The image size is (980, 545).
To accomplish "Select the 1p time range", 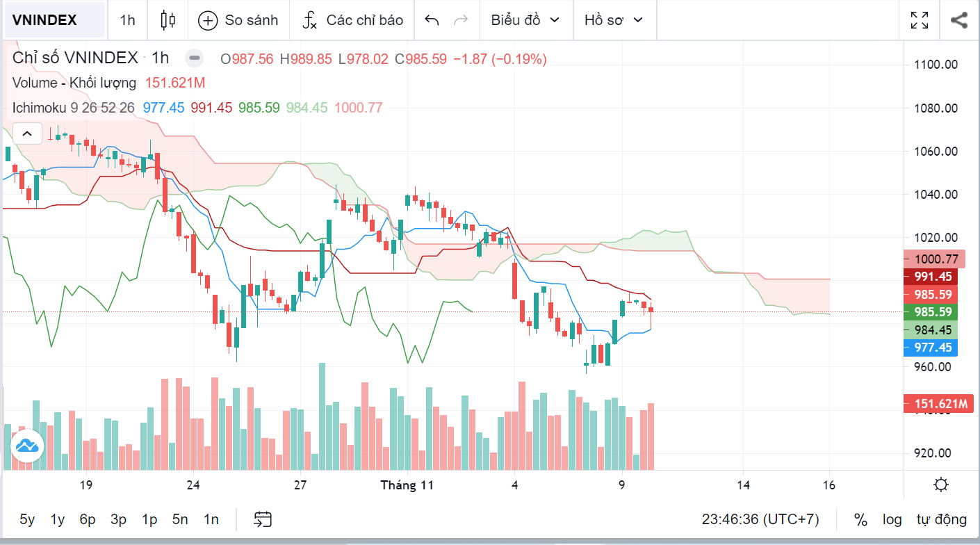I will pyautogui.click(x=149, y=519).
